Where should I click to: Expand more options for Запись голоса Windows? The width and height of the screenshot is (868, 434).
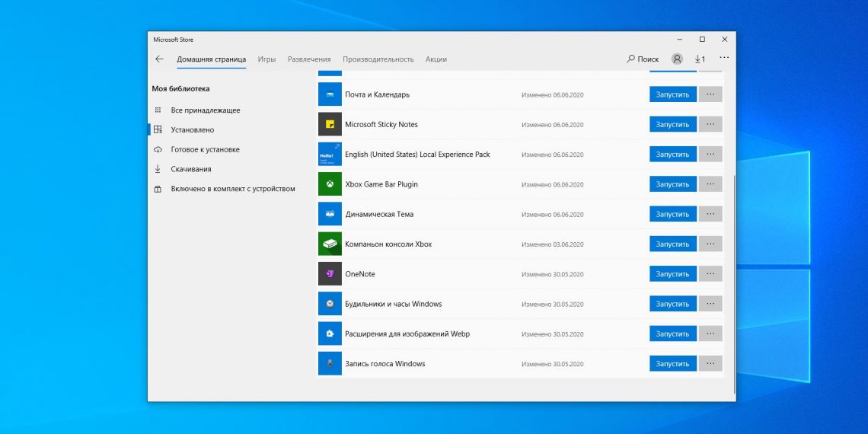(710, 364)
